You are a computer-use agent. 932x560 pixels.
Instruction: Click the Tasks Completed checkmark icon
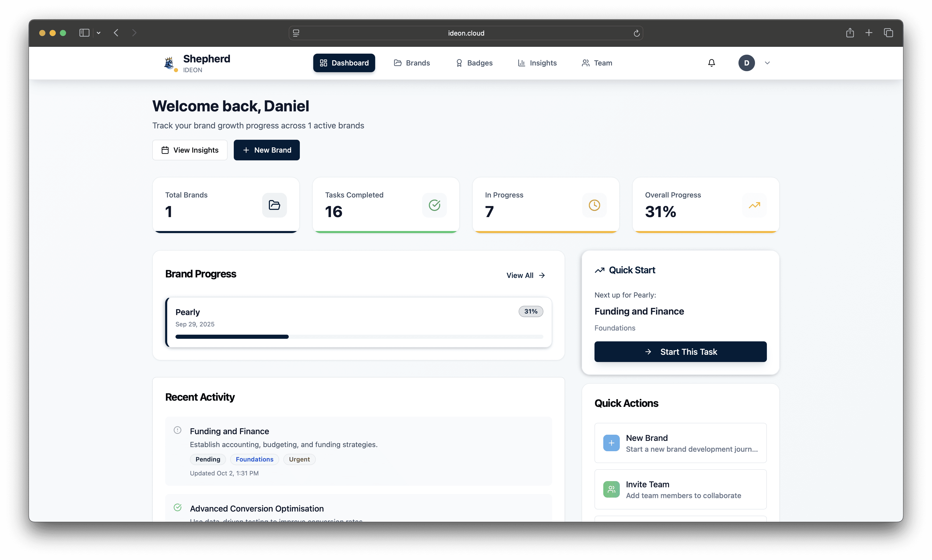pos(434,205)
